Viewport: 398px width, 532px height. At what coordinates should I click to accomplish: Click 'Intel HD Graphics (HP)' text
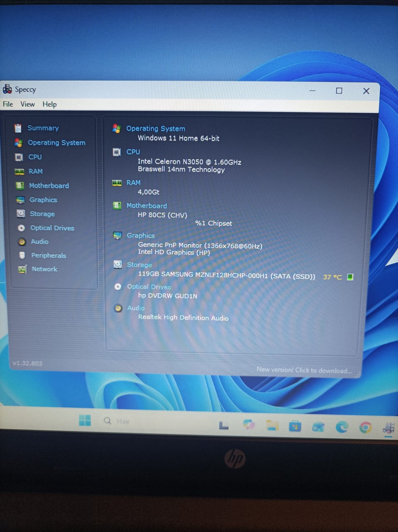tap(174, 252)
